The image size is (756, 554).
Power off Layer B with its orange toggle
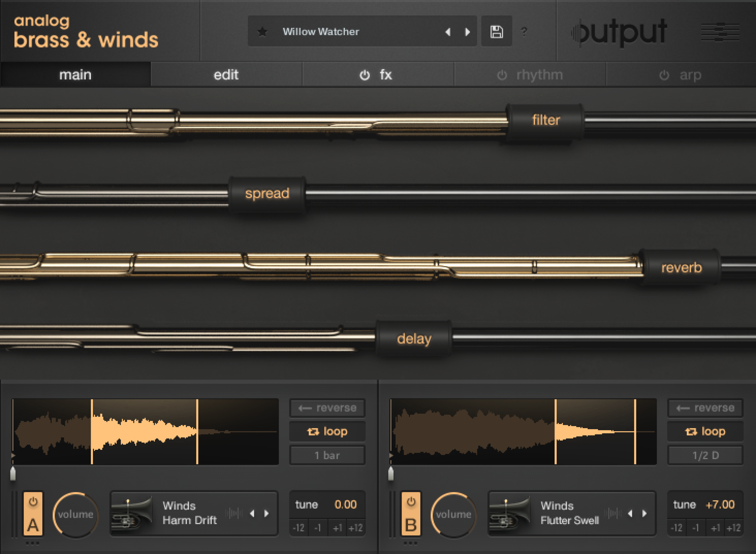(x=411, y=503)
